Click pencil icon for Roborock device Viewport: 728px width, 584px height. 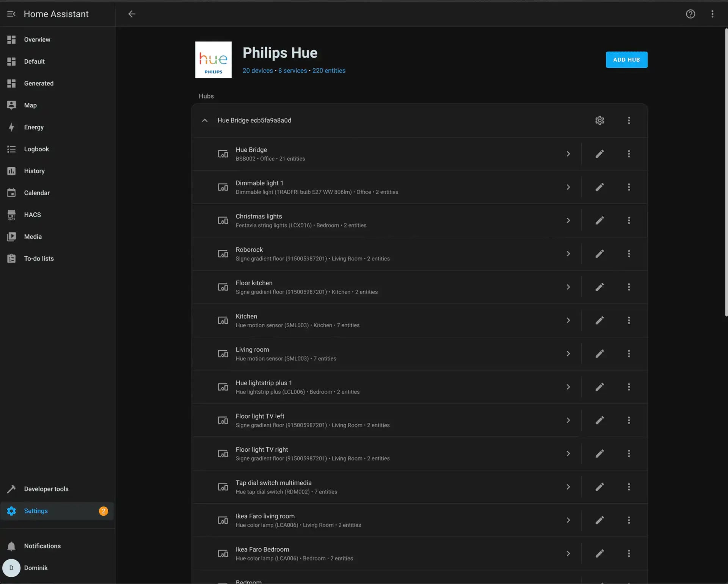coord(599,254)
